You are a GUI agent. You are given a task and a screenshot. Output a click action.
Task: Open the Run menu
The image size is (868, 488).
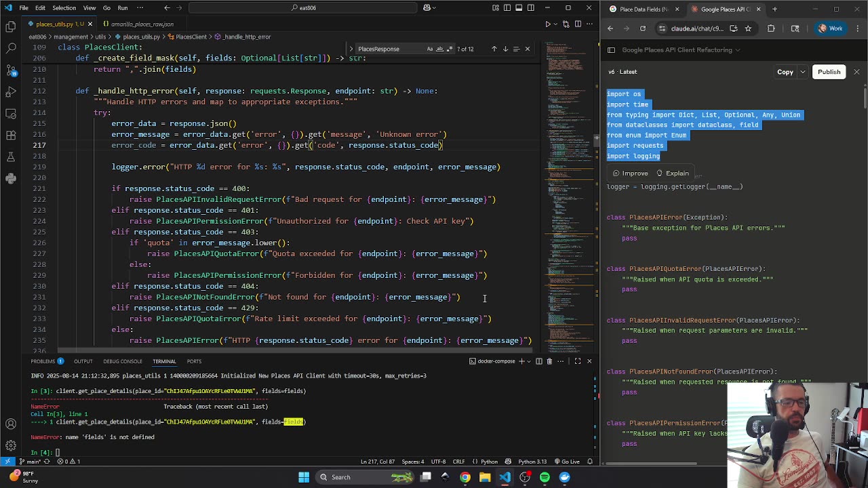click(x=123, y=7)
